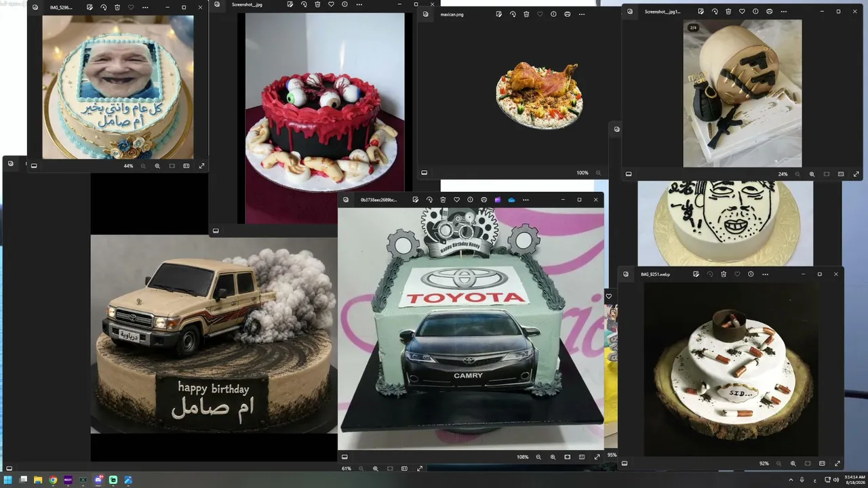This screenshot has height=488, width=868.
Task: Delete the maxican.png image
Action: point(526,14)
